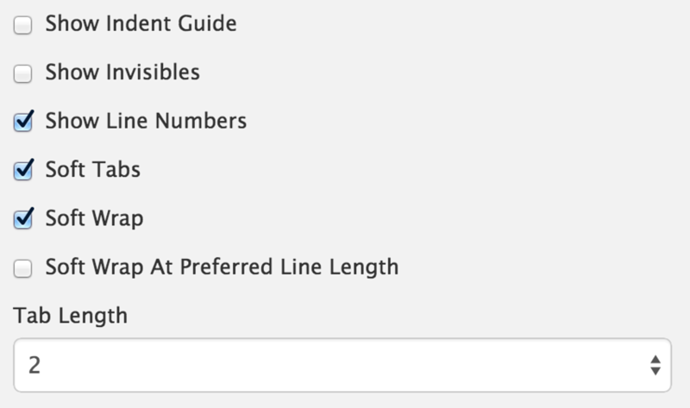Open the Tab Length dropdown
Image resolution: width=690 pixels, height=408 pixels.
coord(341,365)
